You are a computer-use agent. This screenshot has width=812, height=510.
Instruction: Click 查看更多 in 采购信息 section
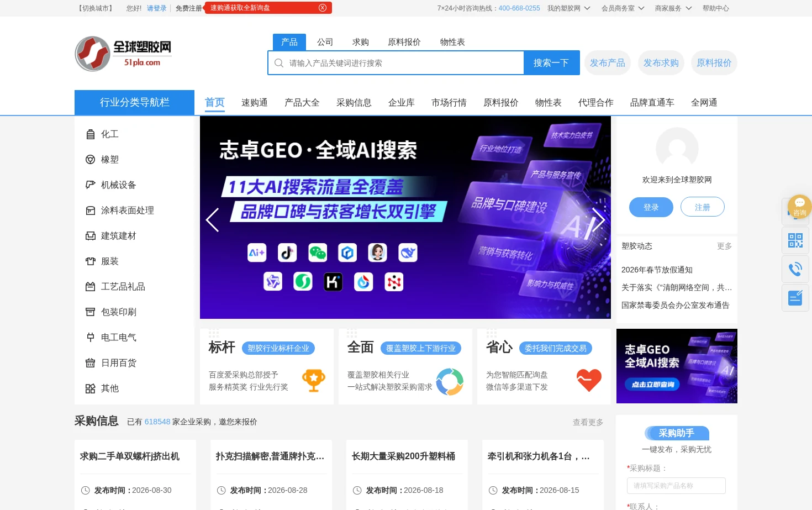point(588,422)
